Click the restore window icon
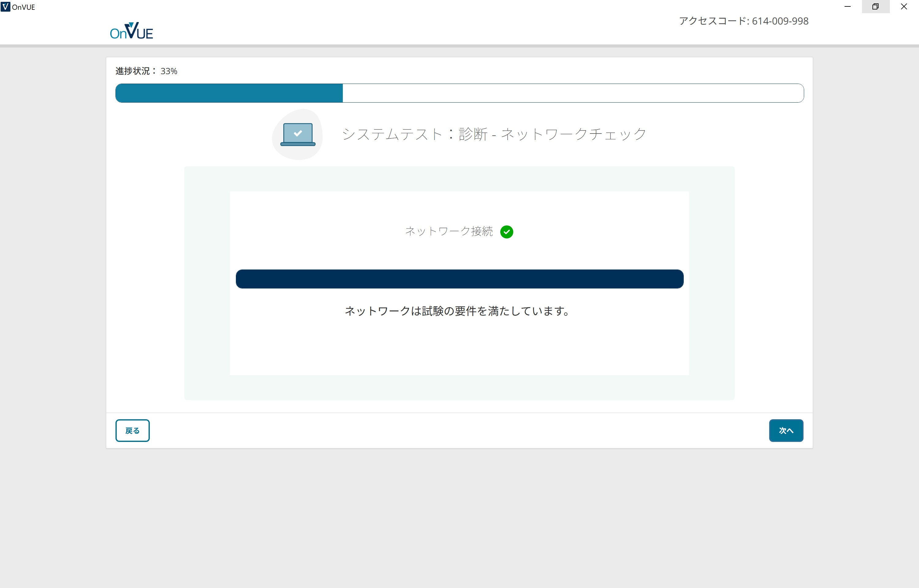 (x=876, y=6)
